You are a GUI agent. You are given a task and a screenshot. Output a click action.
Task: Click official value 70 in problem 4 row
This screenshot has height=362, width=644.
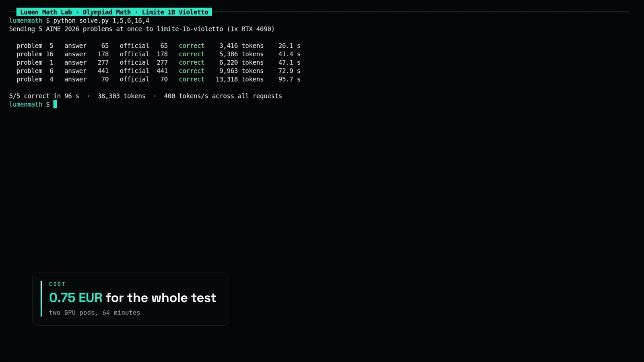164,79
